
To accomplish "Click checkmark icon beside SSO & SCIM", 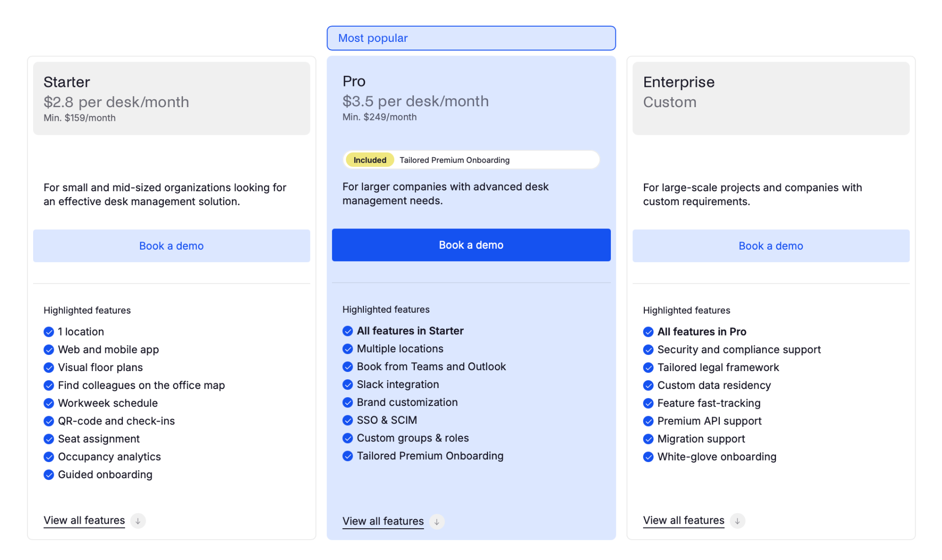I will pos(348,421).
